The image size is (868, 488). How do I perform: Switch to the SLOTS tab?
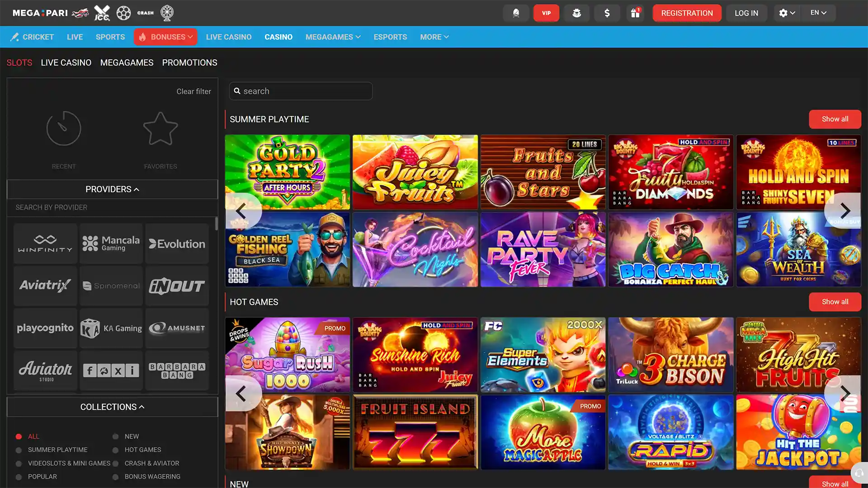(x=19, y=63)
